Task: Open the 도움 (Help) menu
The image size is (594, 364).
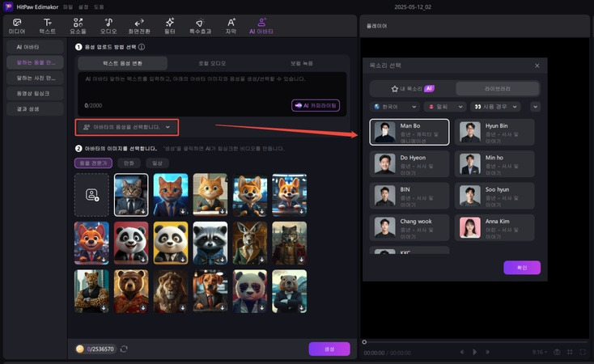Action: (x=99, y=6)
